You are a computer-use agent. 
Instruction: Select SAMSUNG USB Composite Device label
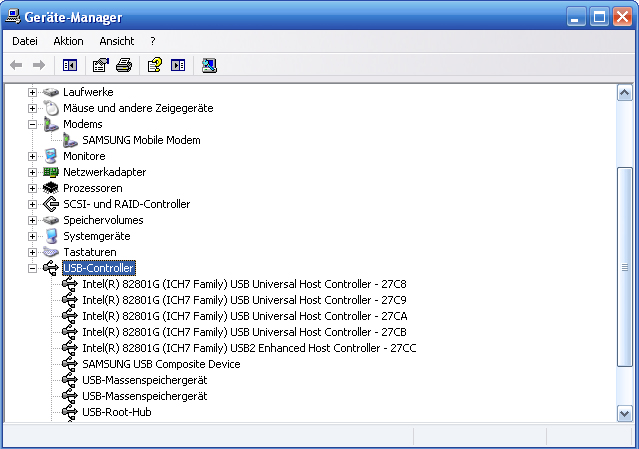pyautogui.click(x=161, y=364)
